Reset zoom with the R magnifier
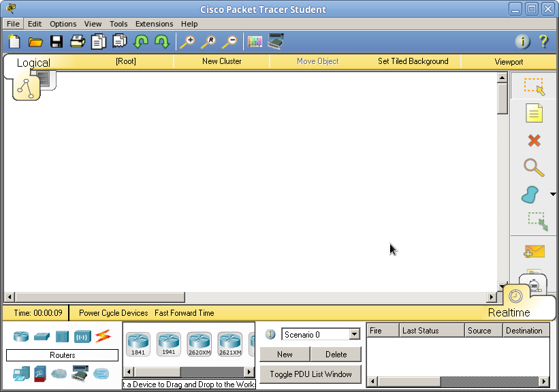This screenshot has height=392, width=559. click(x=208, y=42)
